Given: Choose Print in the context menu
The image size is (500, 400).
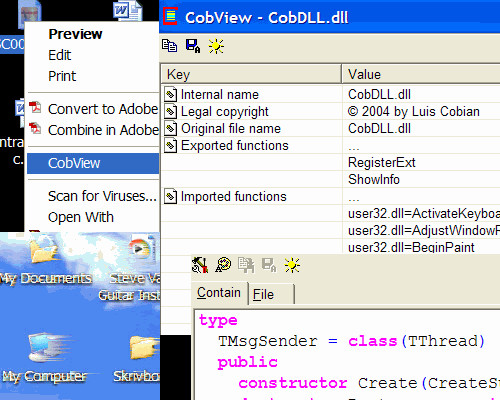Looking at the screenshot, I should point(62,76).
